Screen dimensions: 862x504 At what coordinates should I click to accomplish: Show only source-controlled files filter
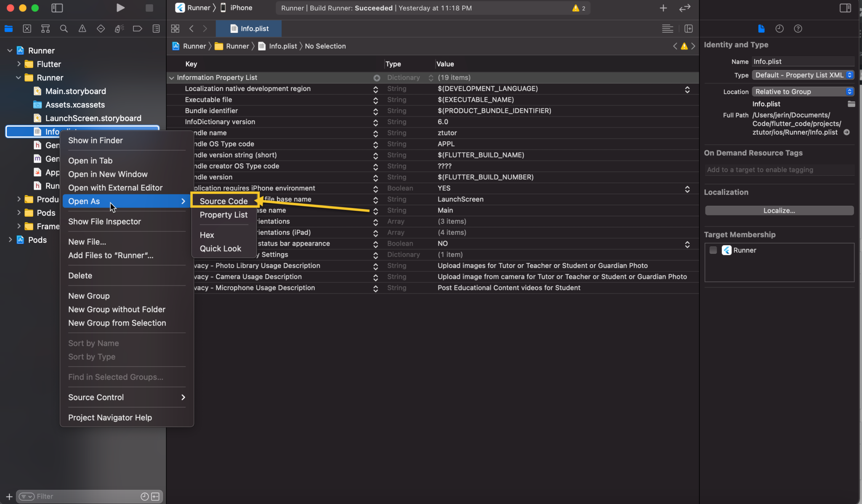[x=155, y=496]
